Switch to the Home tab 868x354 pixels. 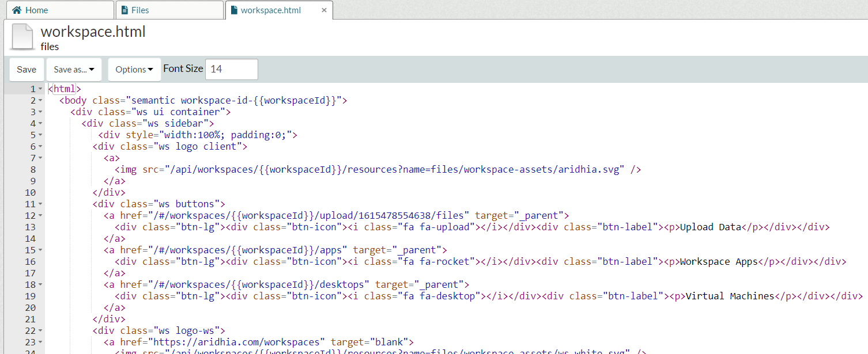click(56, 10)
